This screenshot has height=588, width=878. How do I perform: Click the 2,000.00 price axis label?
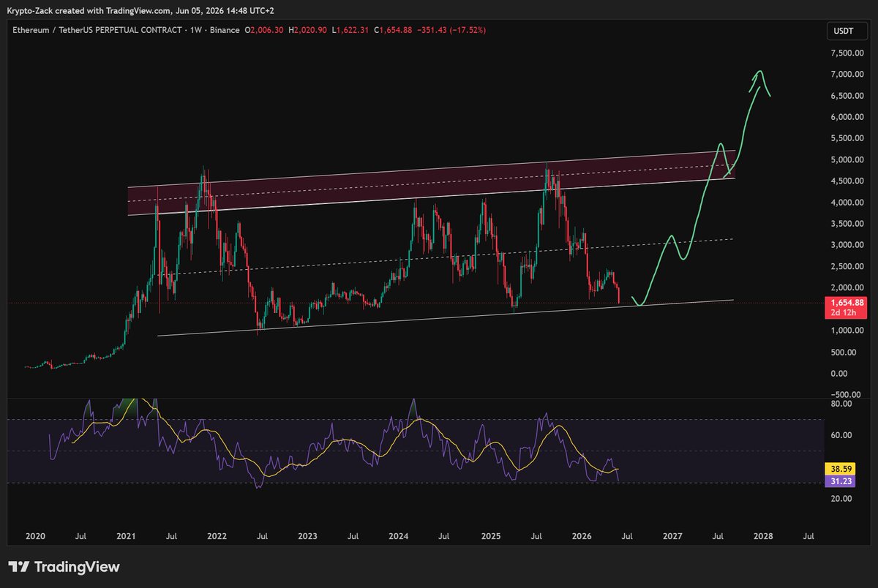(847, 287)
